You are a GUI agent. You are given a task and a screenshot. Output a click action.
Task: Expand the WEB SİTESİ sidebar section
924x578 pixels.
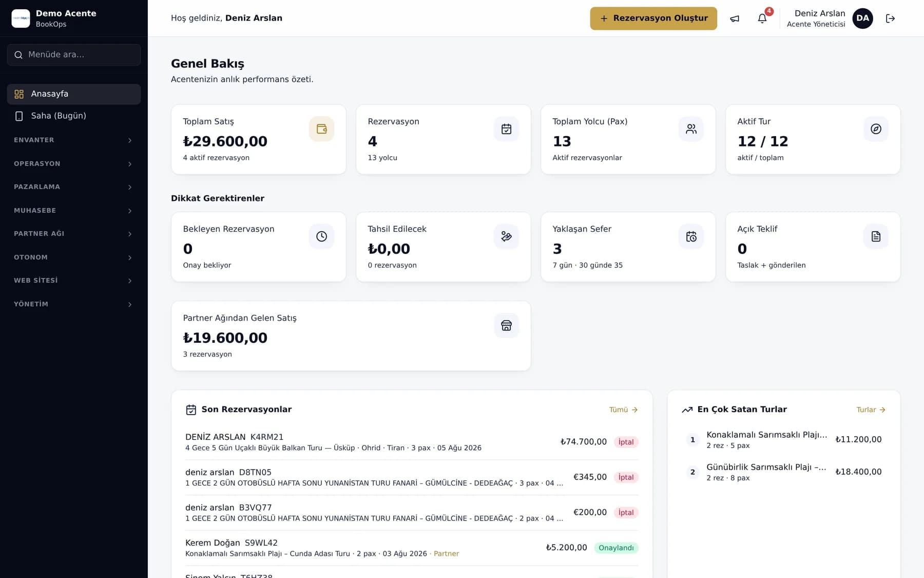74,280
